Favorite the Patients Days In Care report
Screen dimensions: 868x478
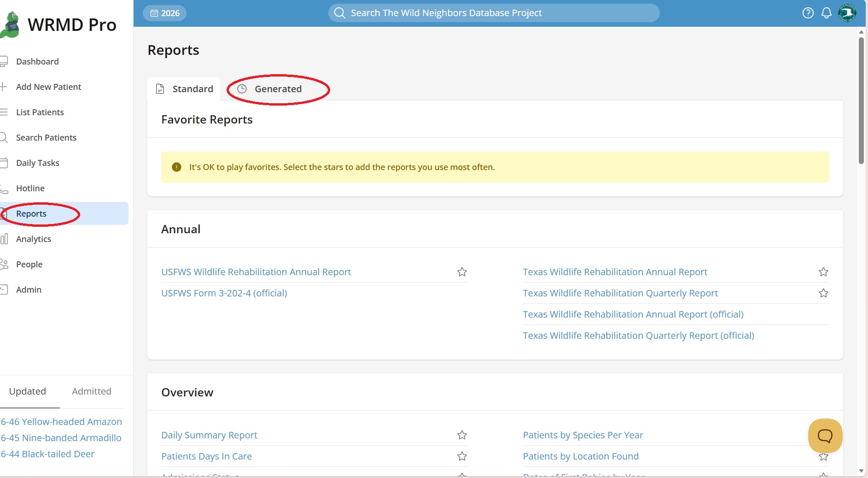[462, 456]
